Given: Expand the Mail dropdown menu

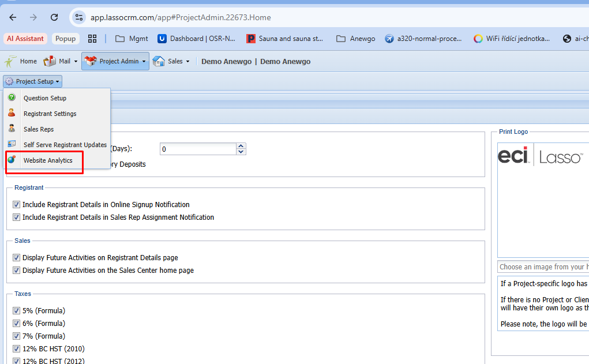Looking at the screenshot, I should (x=61, y=61).
